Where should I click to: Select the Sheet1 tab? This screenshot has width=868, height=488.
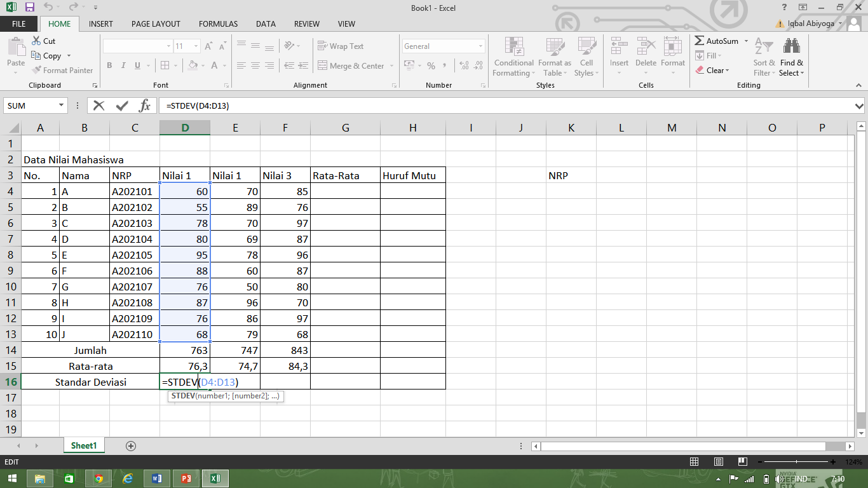point(83,446)
